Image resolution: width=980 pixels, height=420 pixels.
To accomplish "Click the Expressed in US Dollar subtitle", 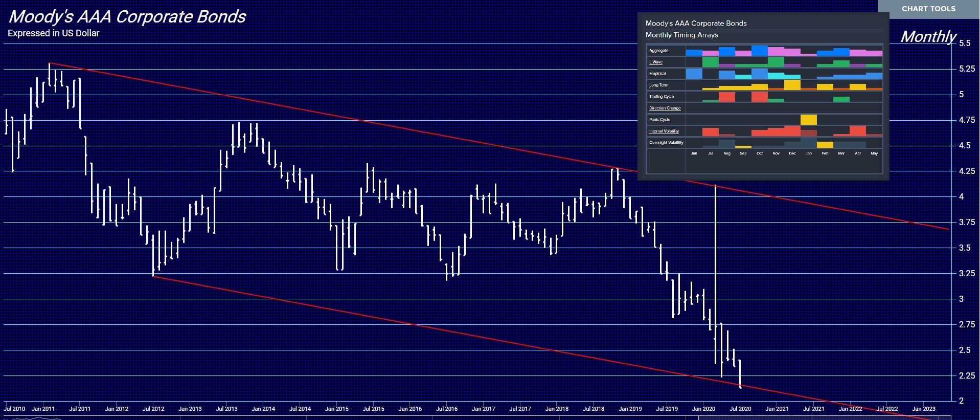I will click(x=54, y=33).
